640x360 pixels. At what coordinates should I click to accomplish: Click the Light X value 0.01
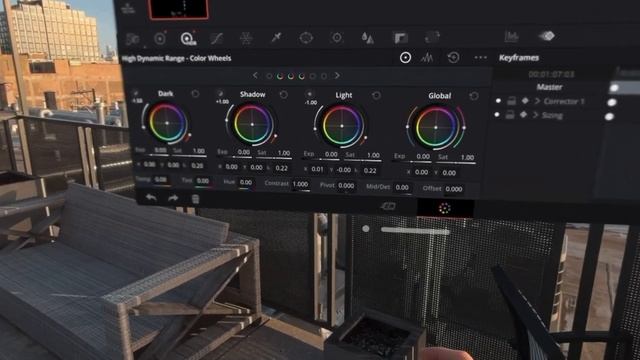pos(318,169)
